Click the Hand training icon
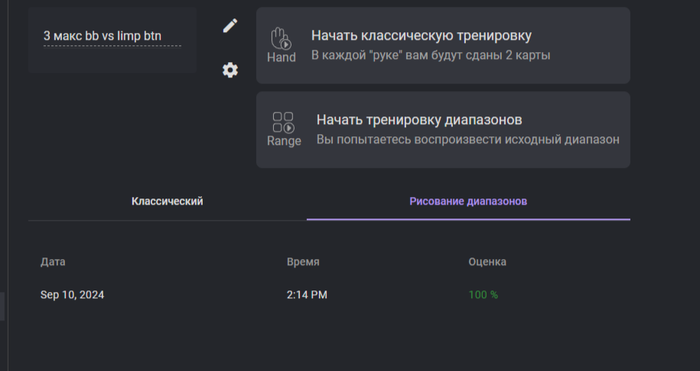 pyautogui.click(x=281, y=38)
